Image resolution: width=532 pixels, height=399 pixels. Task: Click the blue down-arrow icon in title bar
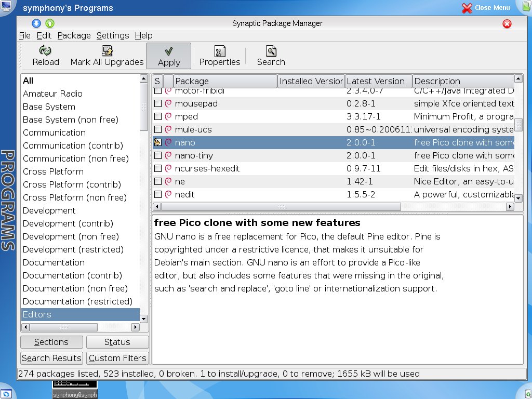point(36,23)
